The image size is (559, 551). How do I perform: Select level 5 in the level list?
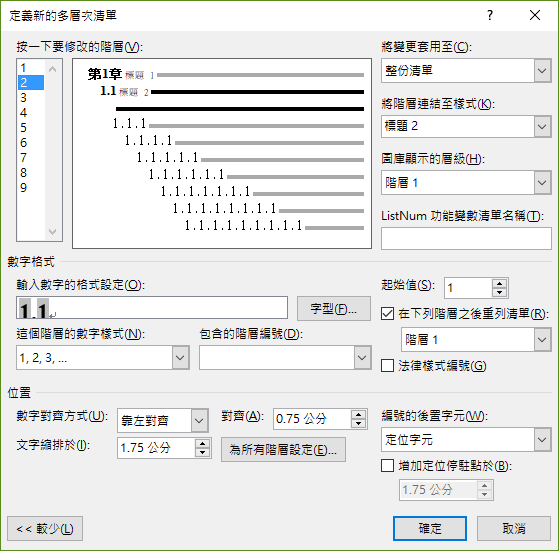(24, 128)
